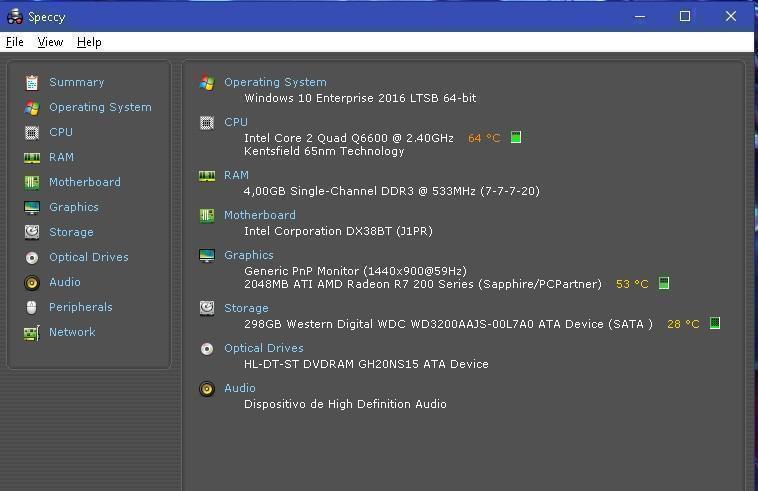Screen dimensions: 758x491
Task: Click the Windows flag icon in main panel heading
Action: click(207, 83)
